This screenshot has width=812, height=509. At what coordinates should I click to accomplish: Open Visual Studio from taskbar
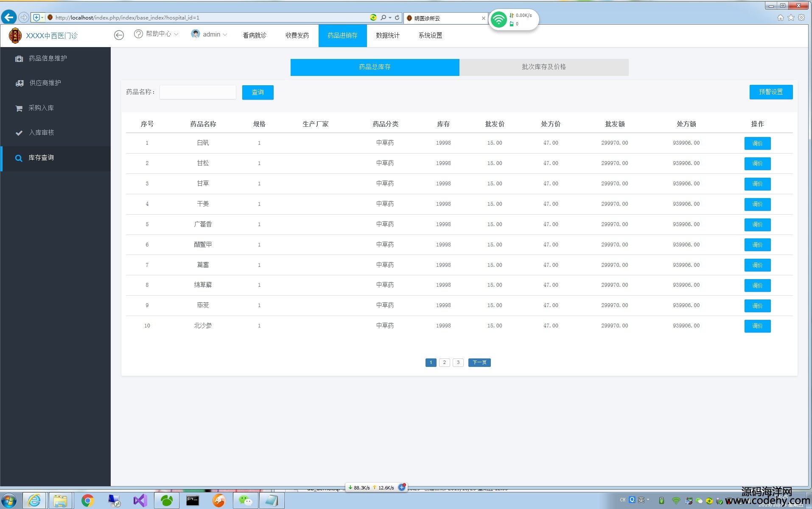(140, 501)
